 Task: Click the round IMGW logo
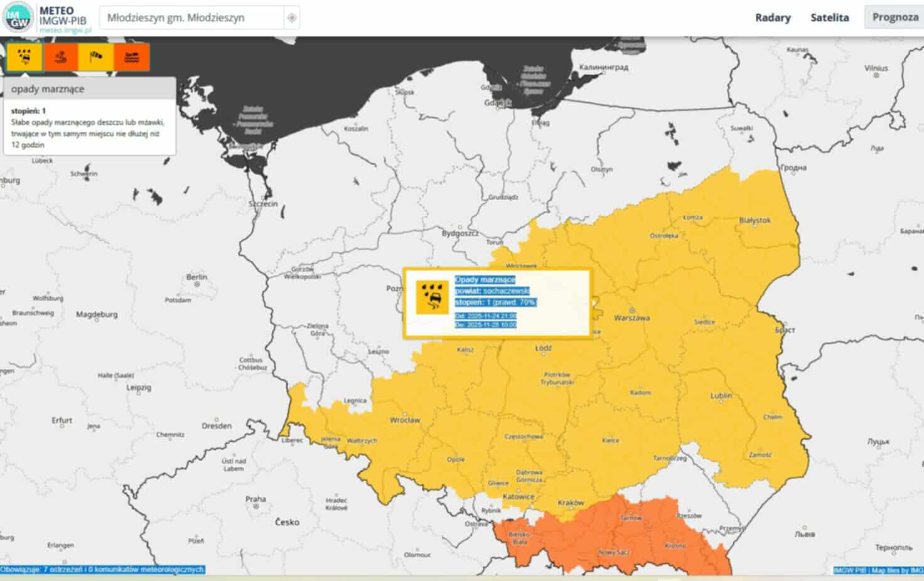[x=18, y=18]
